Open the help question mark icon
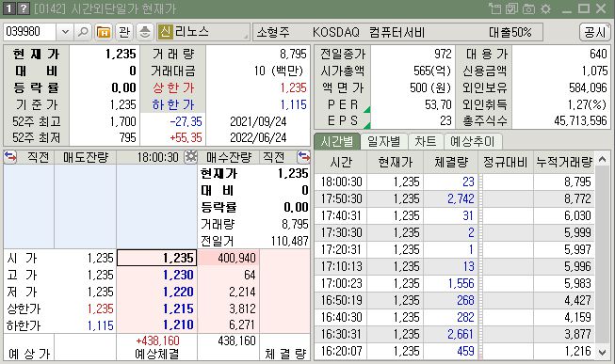 pos(24,8)
